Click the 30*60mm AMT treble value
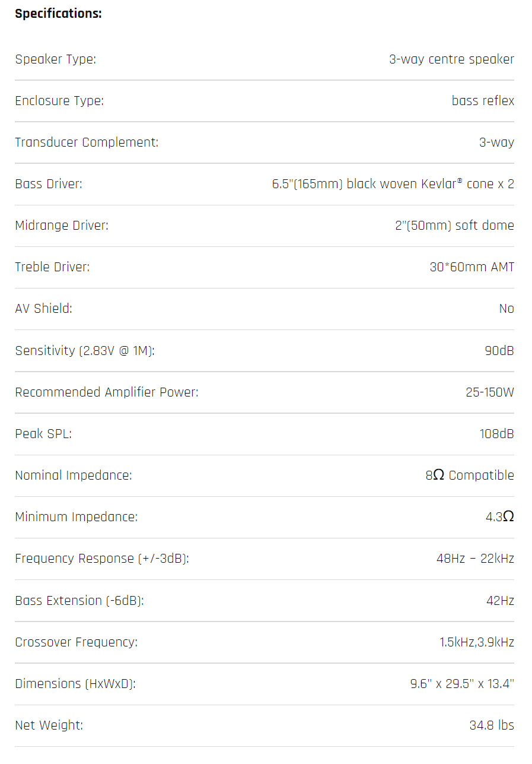 click(x=472, y=267)
